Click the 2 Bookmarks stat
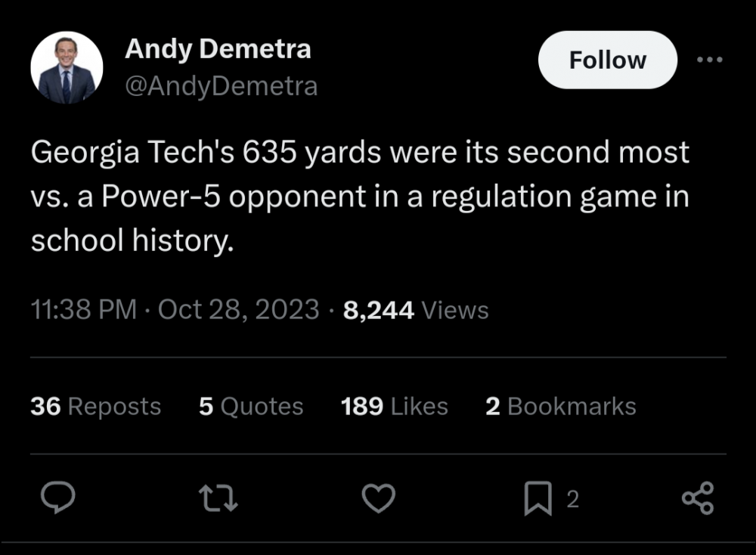Screen dimensions: 756x555 560,406
